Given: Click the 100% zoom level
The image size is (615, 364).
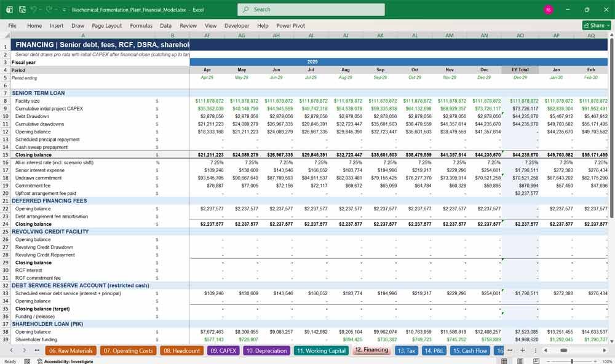Looking at the screenshot, I should tap(607, 362).
